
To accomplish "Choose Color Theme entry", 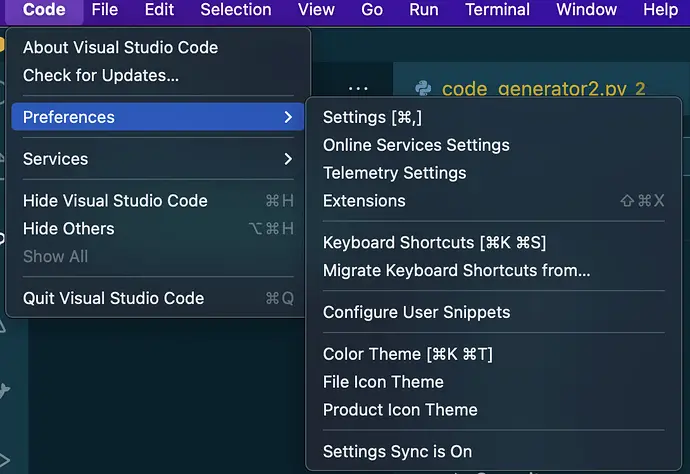I will 494,354.
